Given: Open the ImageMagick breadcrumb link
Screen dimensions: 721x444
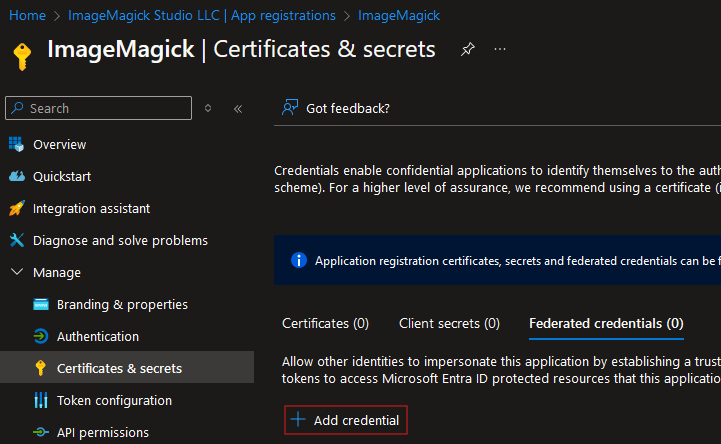Looking at the screenshot, I should (x=399, y=16).
